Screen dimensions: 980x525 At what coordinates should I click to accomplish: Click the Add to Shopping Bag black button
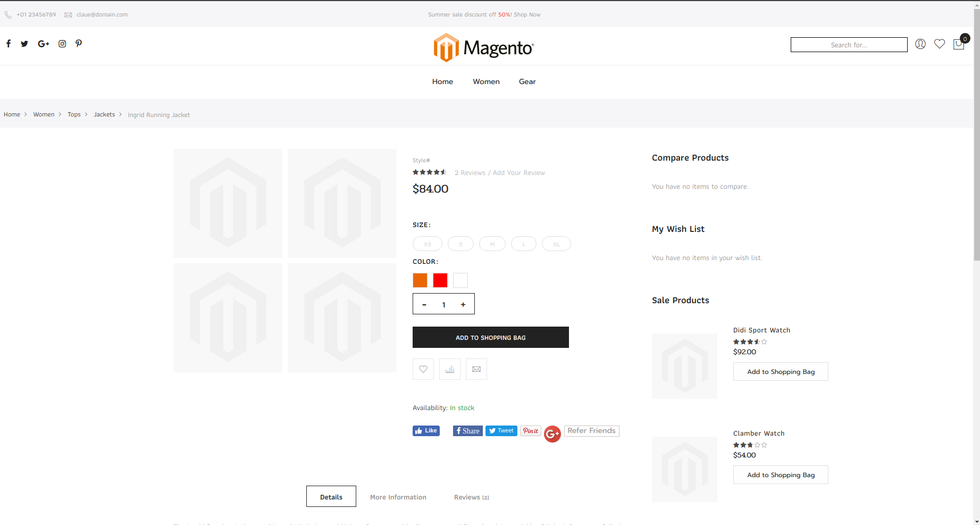pyautogui.click(x=490, y=337)
